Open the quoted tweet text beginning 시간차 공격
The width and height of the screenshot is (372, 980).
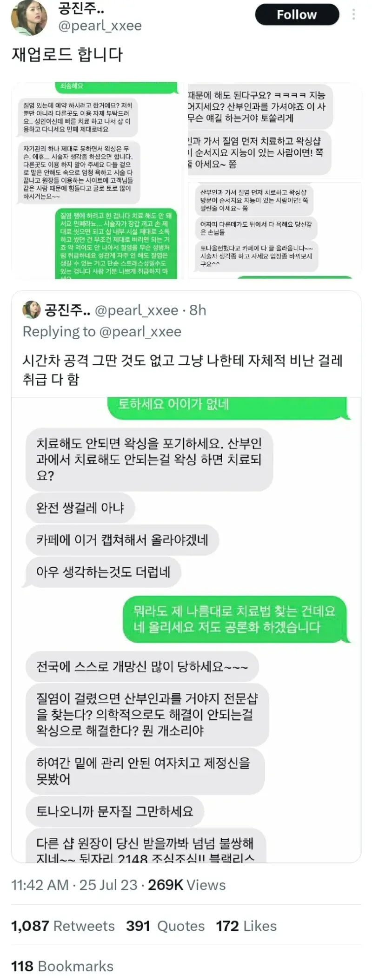click(183, 370)
